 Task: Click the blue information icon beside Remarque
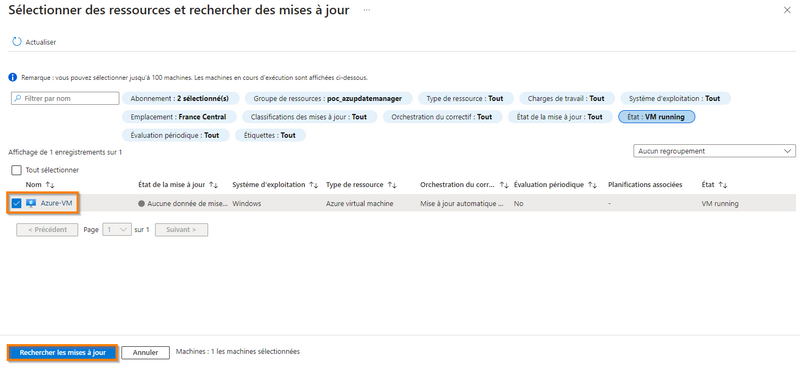(13, 78)
